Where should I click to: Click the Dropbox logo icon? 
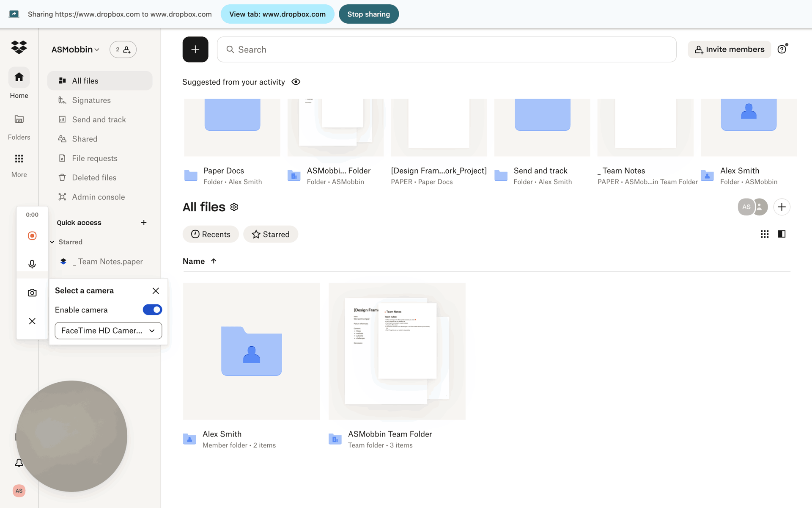click(x=19, y=47)
